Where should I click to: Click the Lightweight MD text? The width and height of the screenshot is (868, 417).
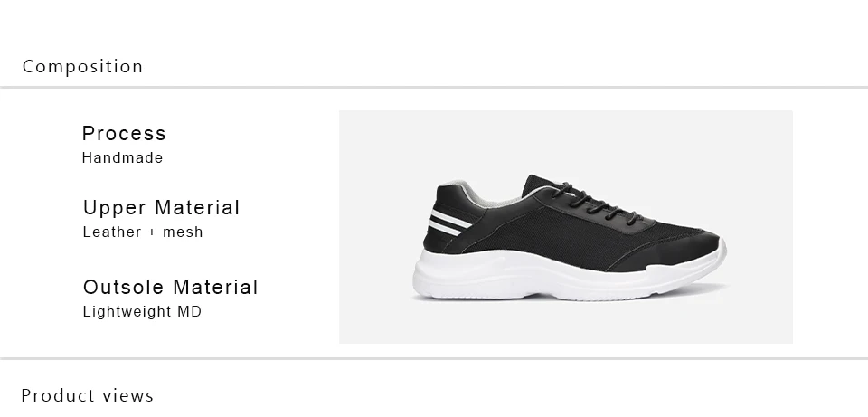point(142,312)
